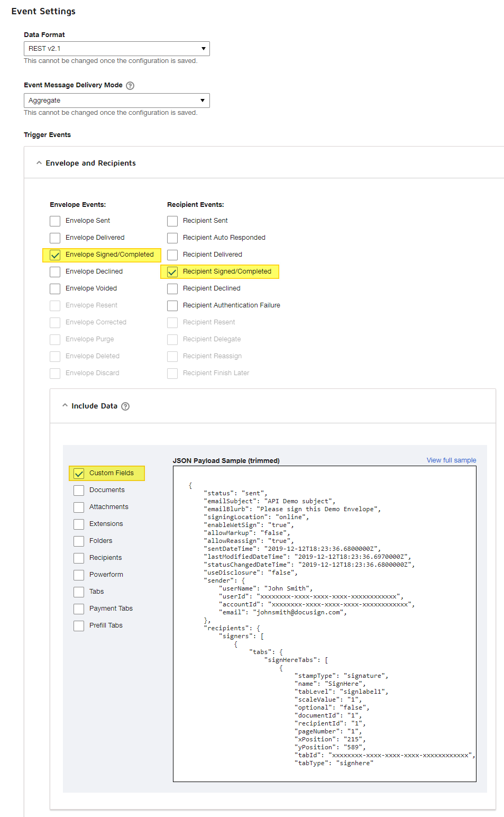Enable the Envelope Declined checkbox
Viewport: 504px width, 817px height.
point(55,272)
